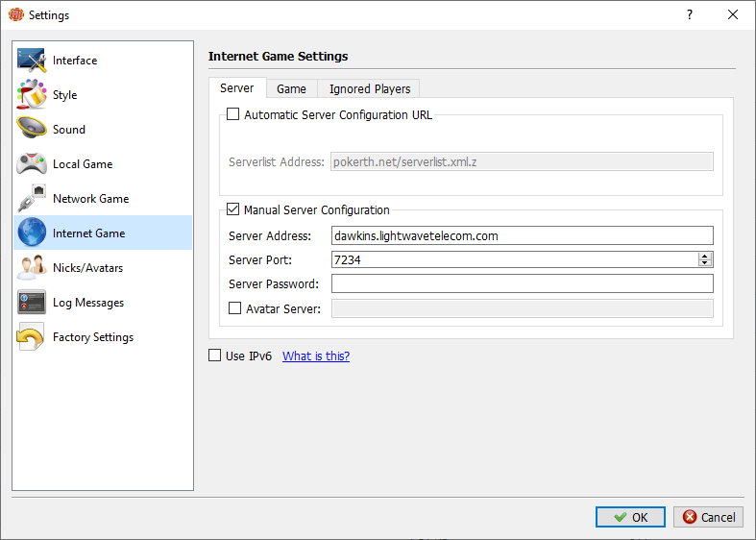Click the Sound label in the sidebar
756x540 pixels.
69,129
